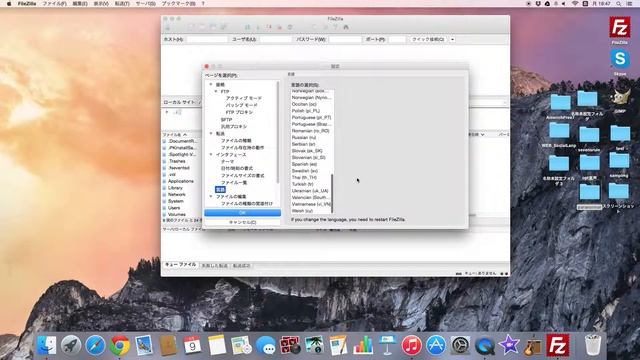Screen dimensions: 640x360
Task: Open System Preferences gear in Dock
Action: (460, 345)
